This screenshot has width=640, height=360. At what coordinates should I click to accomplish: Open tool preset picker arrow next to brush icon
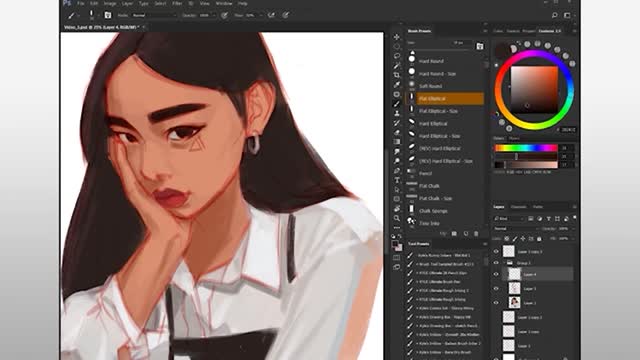[x=79, y=16]
